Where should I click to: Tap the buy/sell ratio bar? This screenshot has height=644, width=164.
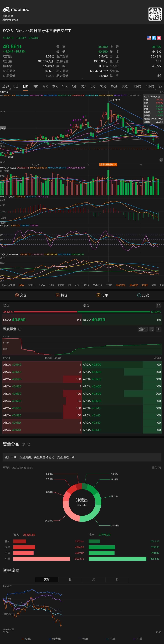point(82,312)
